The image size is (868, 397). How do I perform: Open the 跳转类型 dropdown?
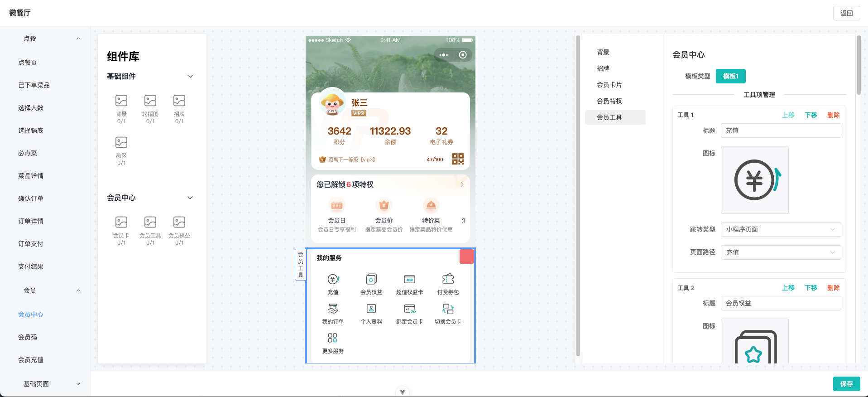click(x=781, y=229)
